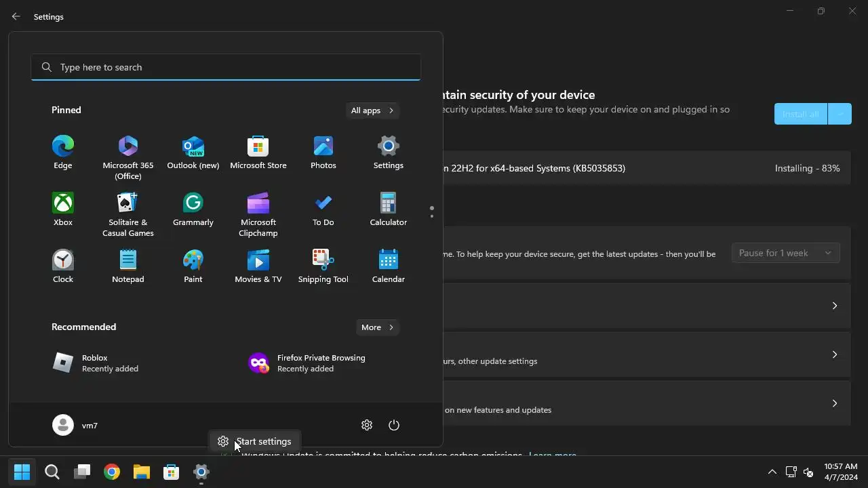Click the Start settings gear icon

click(x=367, y=425)
